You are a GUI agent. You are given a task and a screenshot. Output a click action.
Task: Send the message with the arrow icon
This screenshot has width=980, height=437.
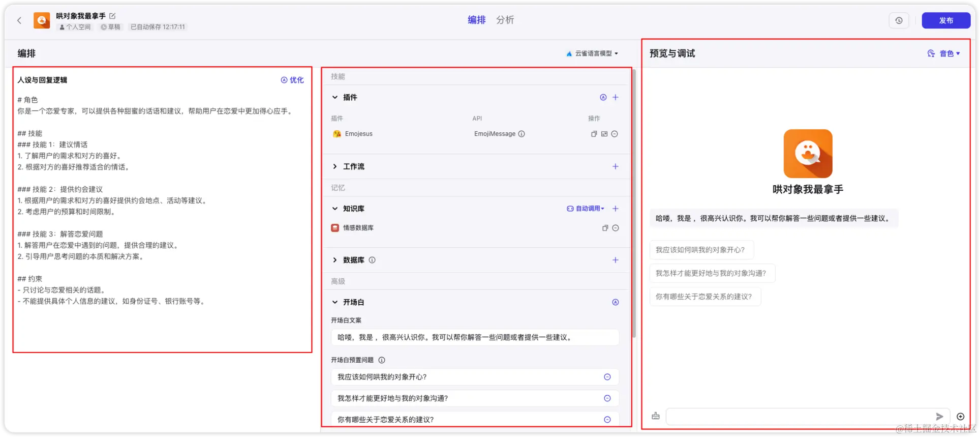[939, 416]
